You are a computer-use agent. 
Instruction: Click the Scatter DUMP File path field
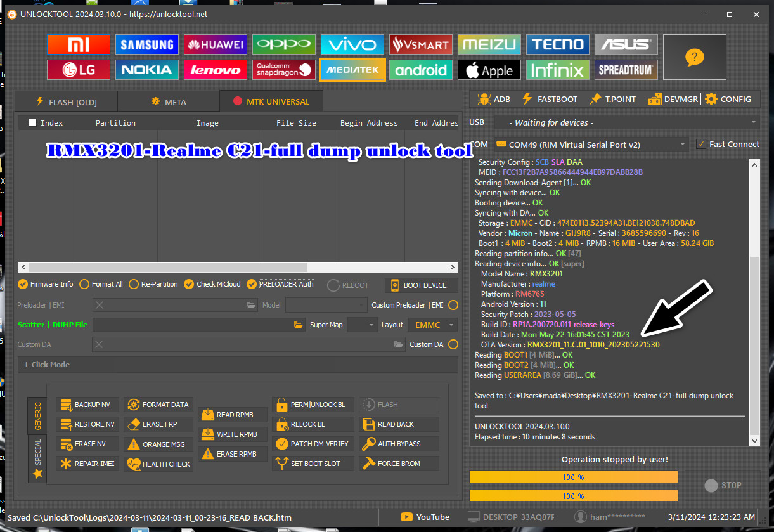click(x=199, y=325)
